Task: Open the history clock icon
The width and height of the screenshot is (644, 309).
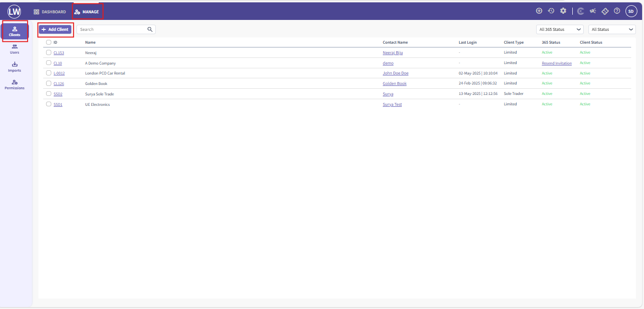Action: (551, 11)
